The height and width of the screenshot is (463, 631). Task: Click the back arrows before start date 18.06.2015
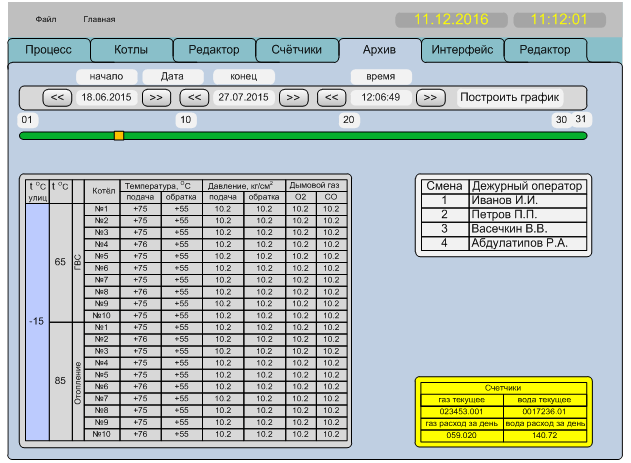[57, 97]
